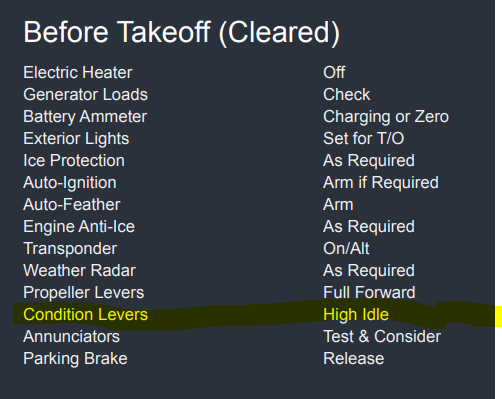The height and width of the screenshot is (399, 502).
Task: Select the Charging or Zero value
Action: [386, 117]
